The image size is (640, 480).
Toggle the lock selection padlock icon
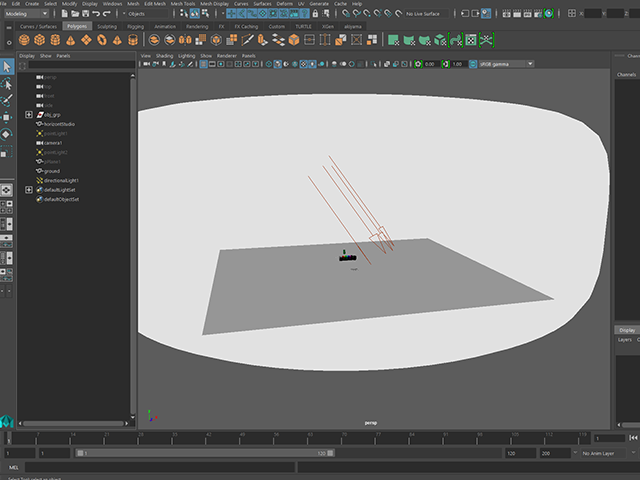[x=315, y=13]
